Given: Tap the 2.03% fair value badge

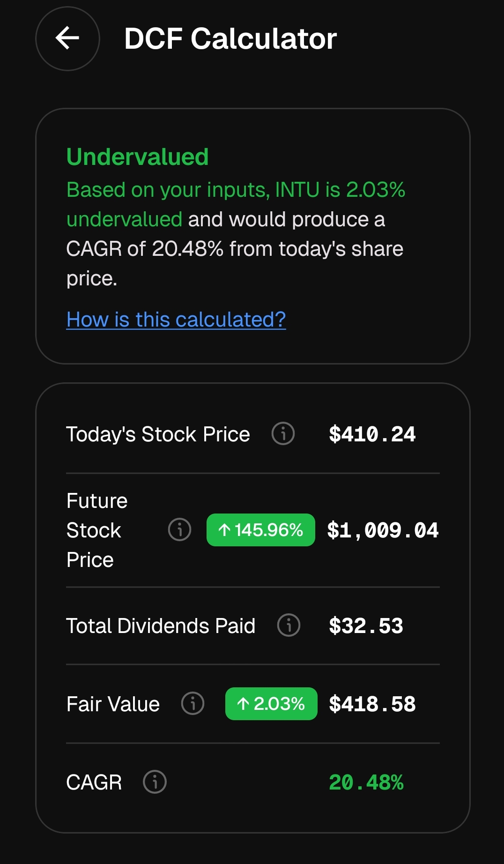Looking at the screenshot, I should 271,704.
